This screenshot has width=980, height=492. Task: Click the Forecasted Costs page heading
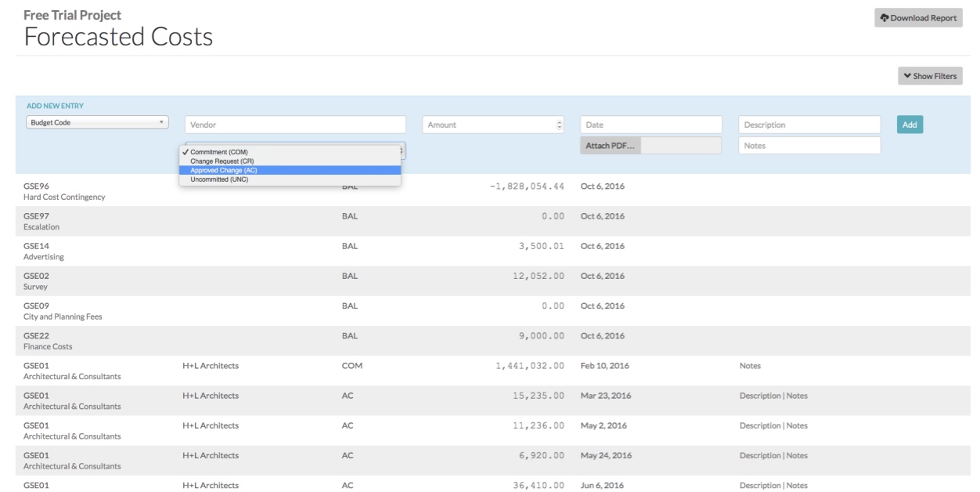pyautogui.click(x=118, y=37)
